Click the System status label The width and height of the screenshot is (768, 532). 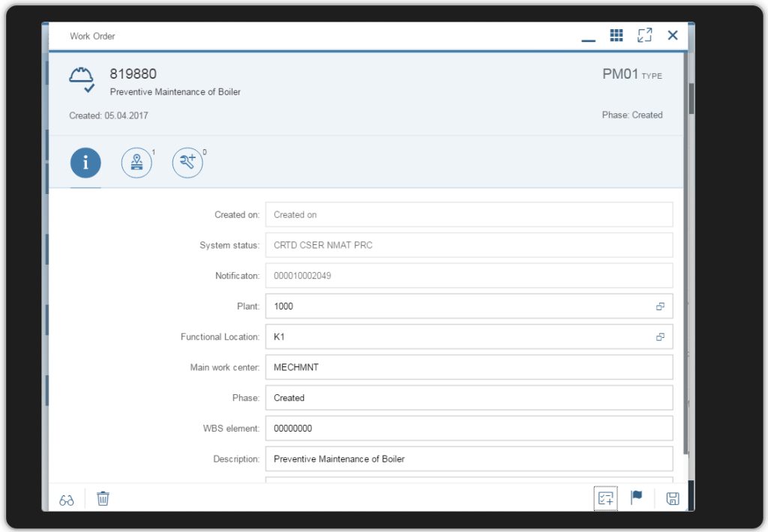point(229,245)
